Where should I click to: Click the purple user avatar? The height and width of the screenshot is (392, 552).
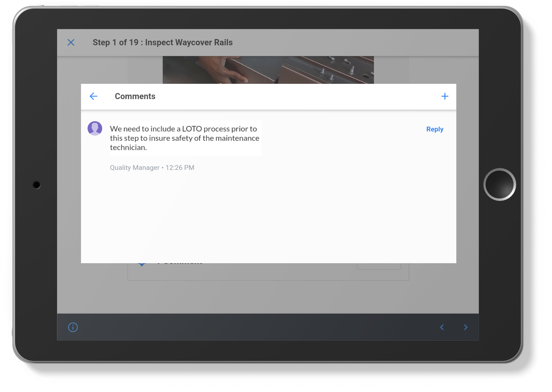tap(95, 128)
